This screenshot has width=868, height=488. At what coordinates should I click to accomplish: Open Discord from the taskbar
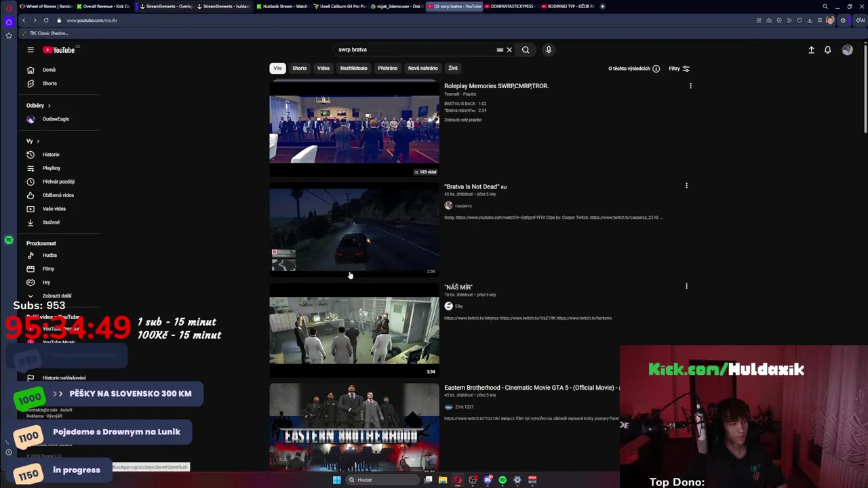pyautogui.click(x=488, y=480)
